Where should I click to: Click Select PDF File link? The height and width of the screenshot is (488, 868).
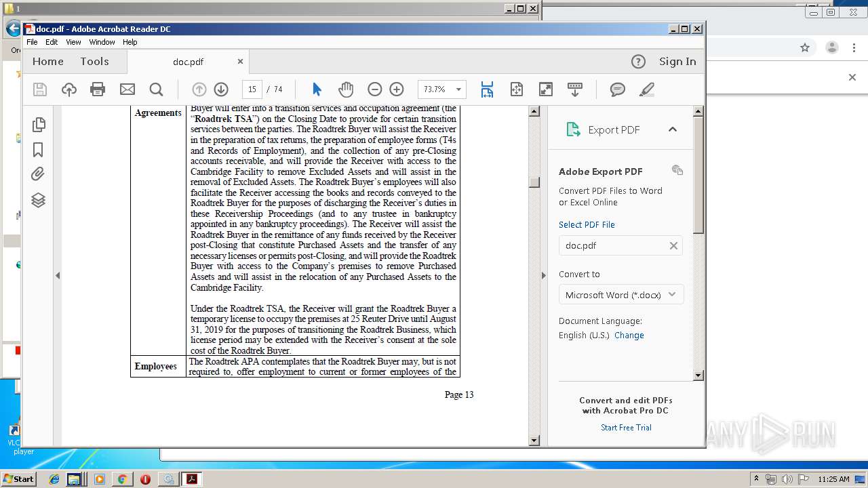[587, 225]
